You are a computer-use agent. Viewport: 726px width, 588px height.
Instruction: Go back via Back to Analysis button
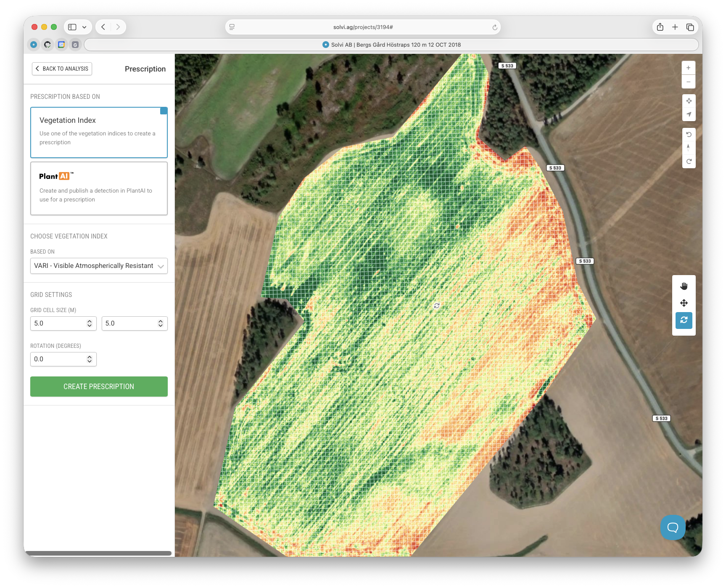(62, 69)
